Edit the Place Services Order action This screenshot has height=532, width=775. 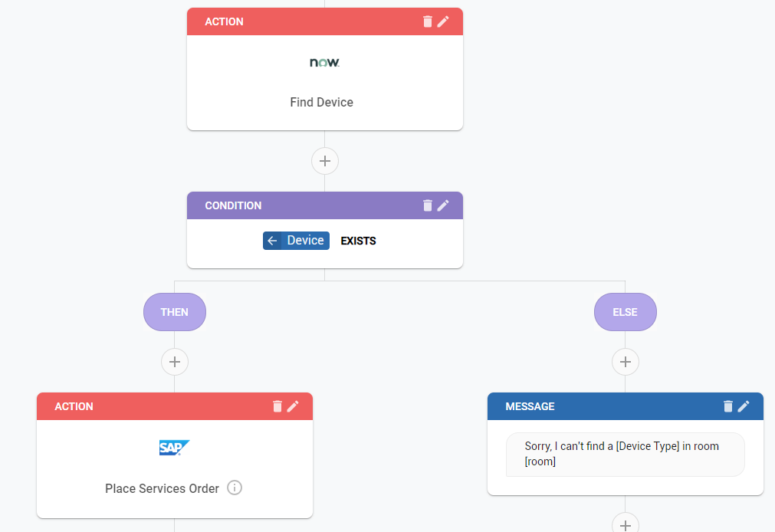tap(292, 406)
